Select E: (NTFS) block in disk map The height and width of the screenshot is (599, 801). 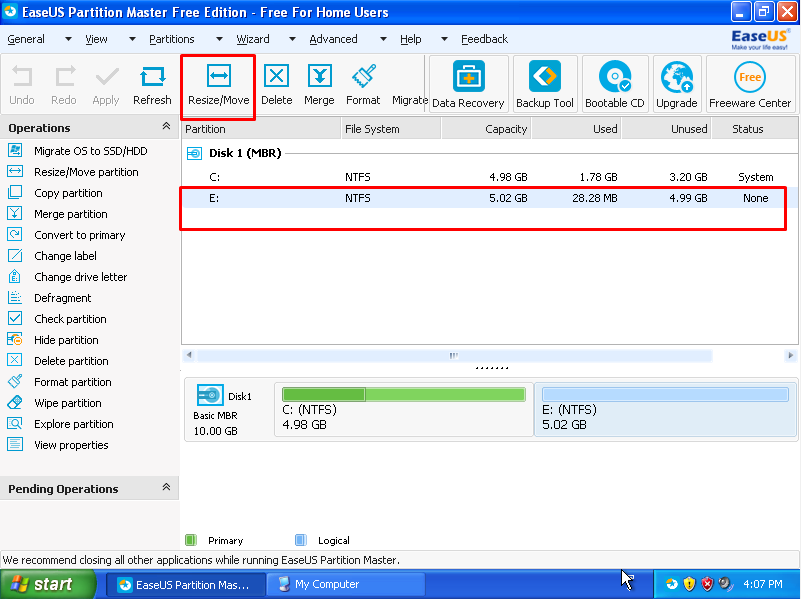[665, 410]
